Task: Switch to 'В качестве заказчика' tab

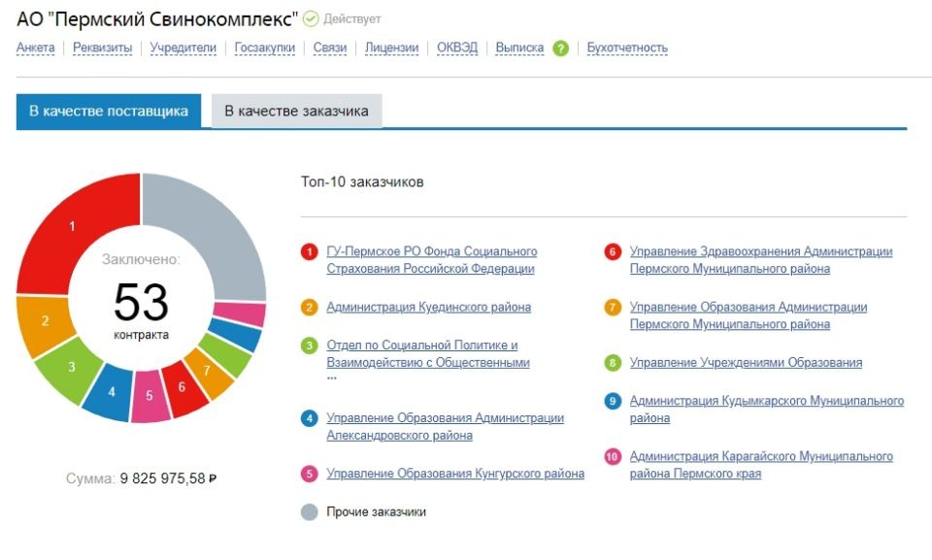Action: 296,112
